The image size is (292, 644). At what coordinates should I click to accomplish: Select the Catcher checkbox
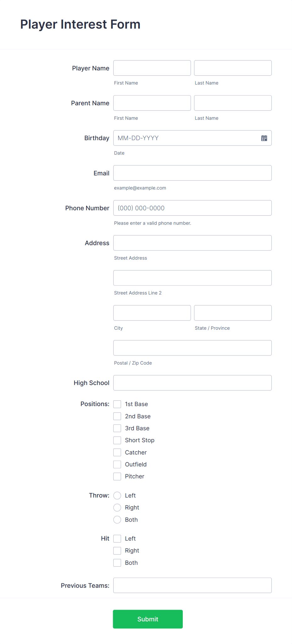pyautogui.click(x=117, y=452)
